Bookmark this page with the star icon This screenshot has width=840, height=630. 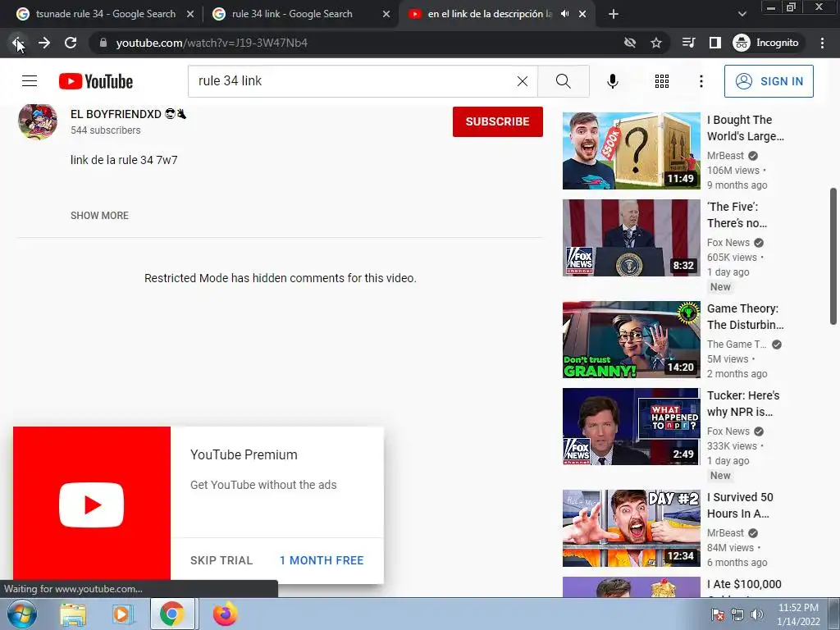(656, 43)
